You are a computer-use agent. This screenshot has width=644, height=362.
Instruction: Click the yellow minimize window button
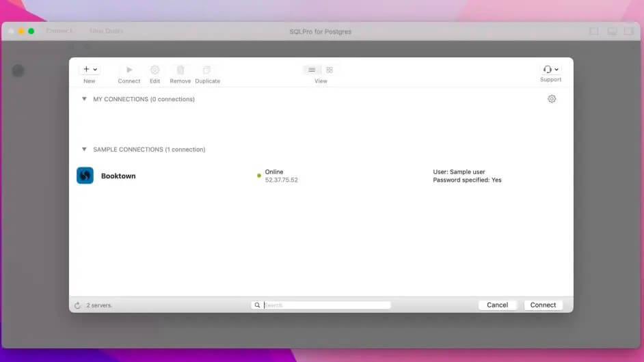point(21,31)
